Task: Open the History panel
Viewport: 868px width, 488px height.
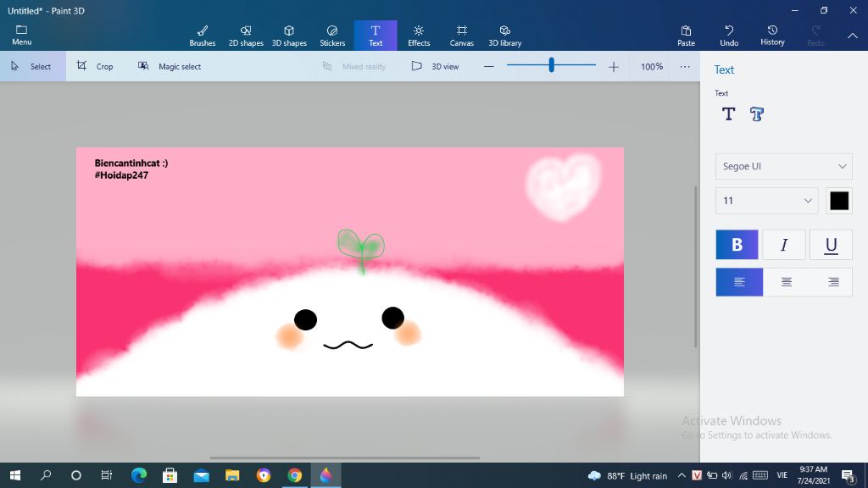Action: (x=772, y=36)
